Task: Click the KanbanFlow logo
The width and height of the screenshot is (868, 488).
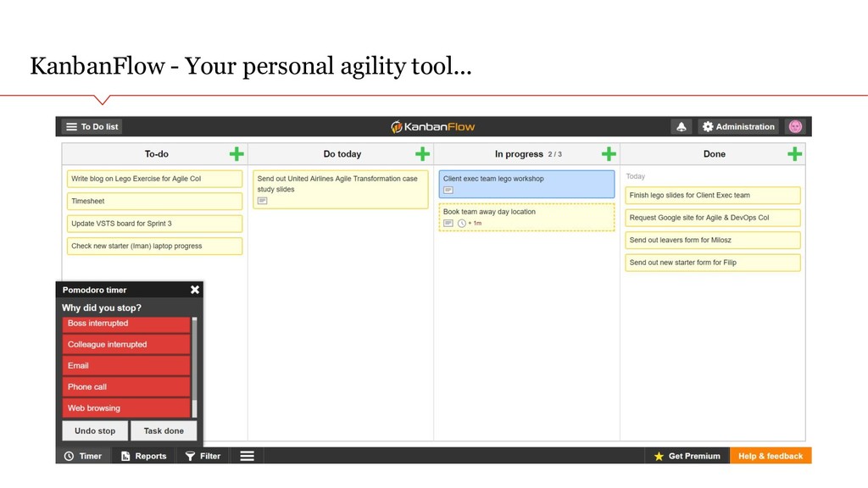Action: [x=433, y=127]
